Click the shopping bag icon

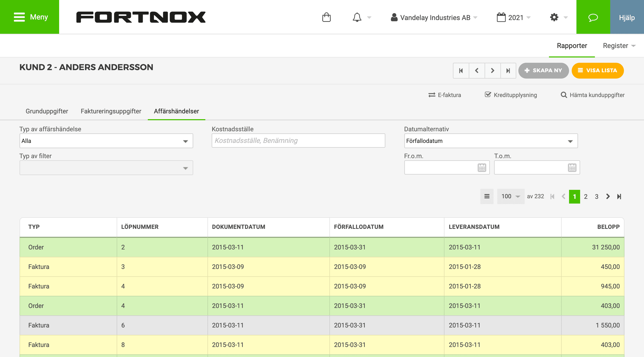pos(327,17)
